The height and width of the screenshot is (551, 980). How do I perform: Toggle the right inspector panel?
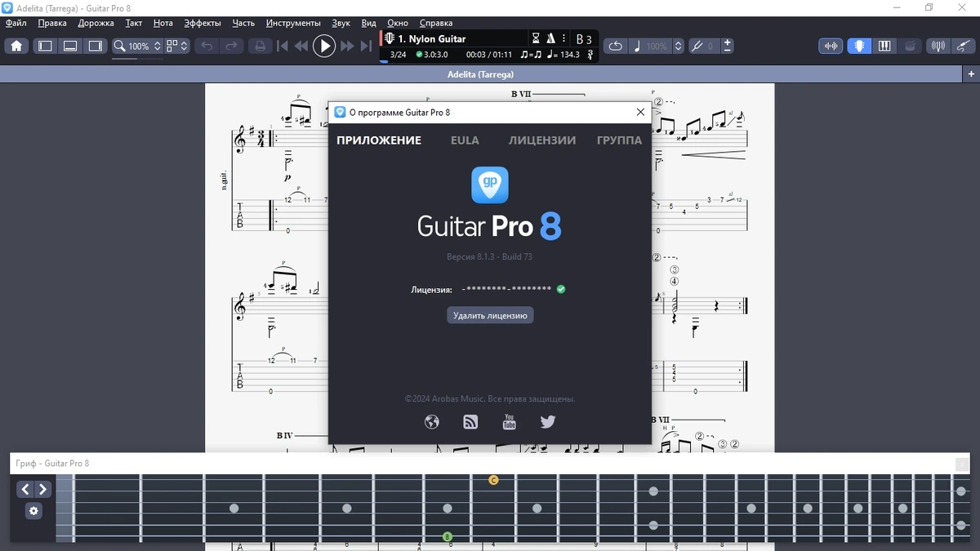(x=96, y=47)
